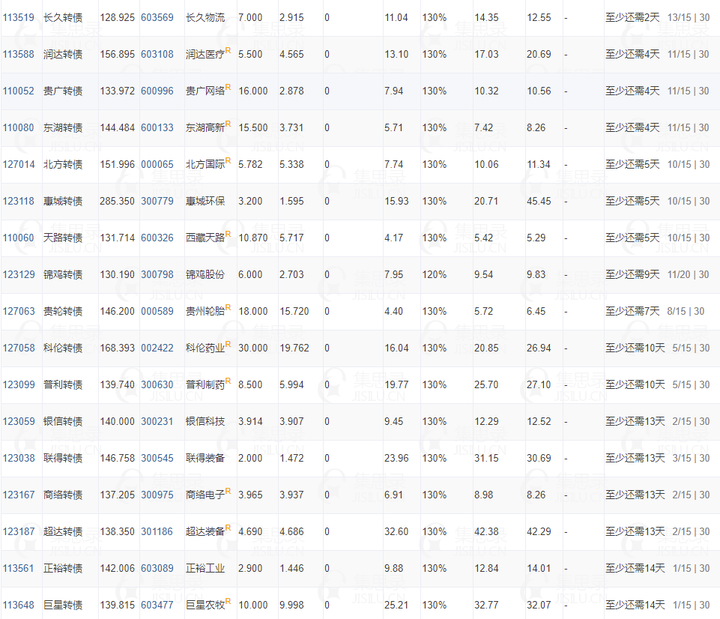Open bond code 113519 link
The height and width of the screenshot is (619, 720).
coord(18,17)
